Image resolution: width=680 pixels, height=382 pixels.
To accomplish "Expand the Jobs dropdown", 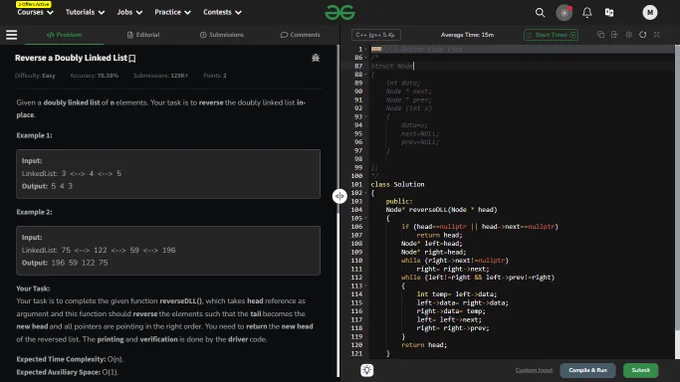I will pyautogui.click(x=129, y=13).
